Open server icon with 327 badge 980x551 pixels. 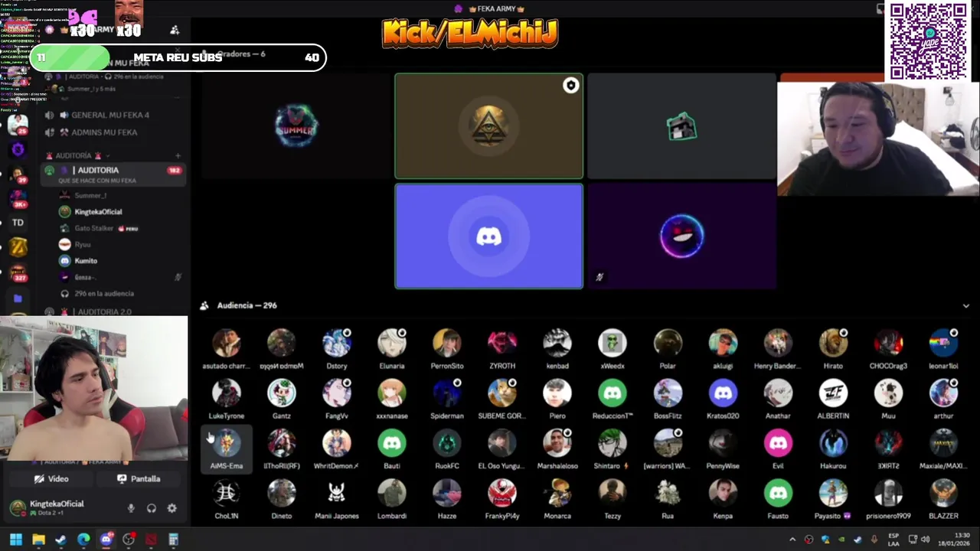coord(18,272)
